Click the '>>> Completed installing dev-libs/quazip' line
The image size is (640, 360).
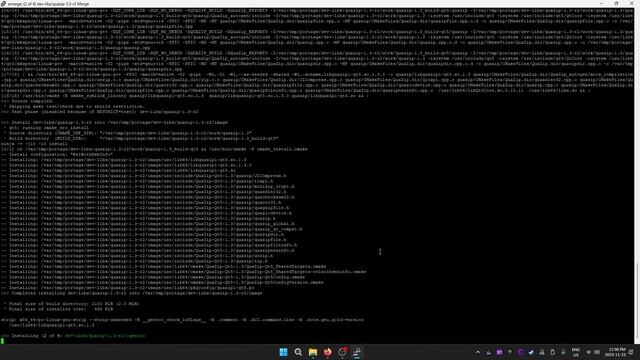[131, 293]
